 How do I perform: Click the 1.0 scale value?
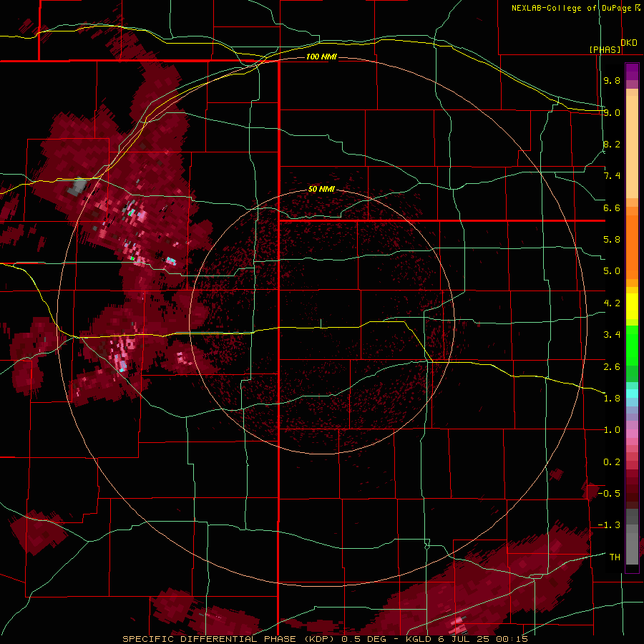[x=612, y=430]
